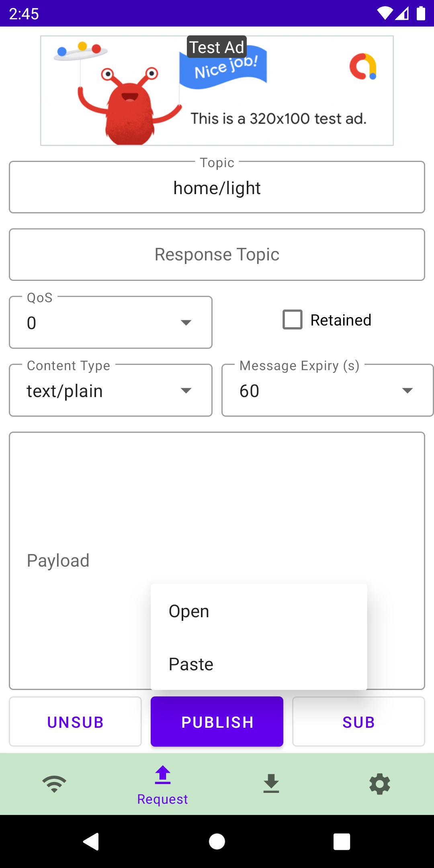434x868 pixels.
Task: Click the UNSUB button
Action: pos(76,722)
